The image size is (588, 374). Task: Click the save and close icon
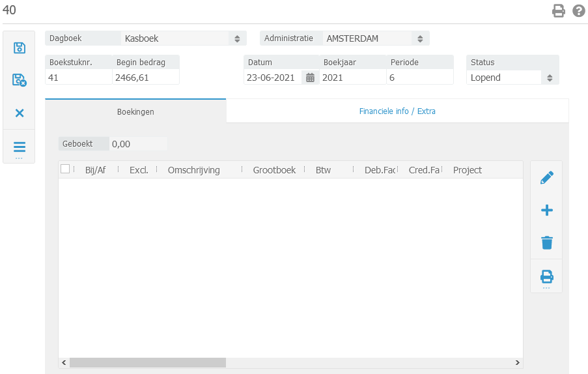coord(19,80)
